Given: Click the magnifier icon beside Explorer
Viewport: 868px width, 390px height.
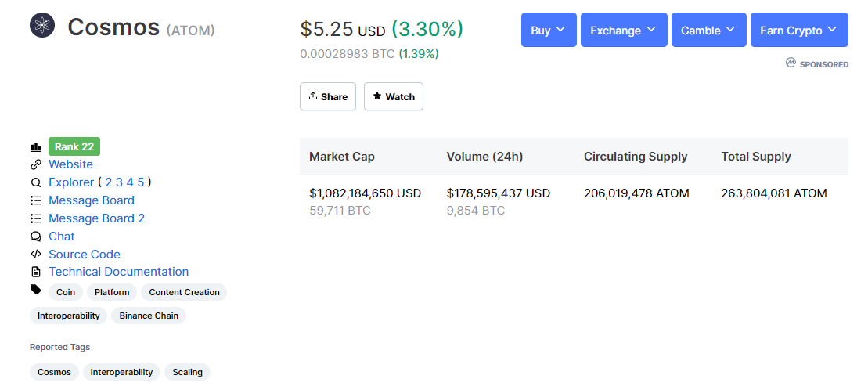Looking at the screenshot, I should [x=36, y=182].
